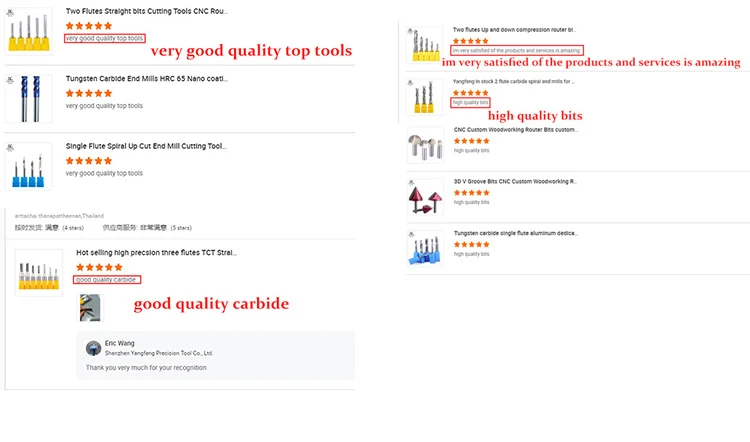This screenshot has height=442, width=750.
Task: Click the five-star rating under Tungsten Carbide End Mills
Action: [89, 92]
